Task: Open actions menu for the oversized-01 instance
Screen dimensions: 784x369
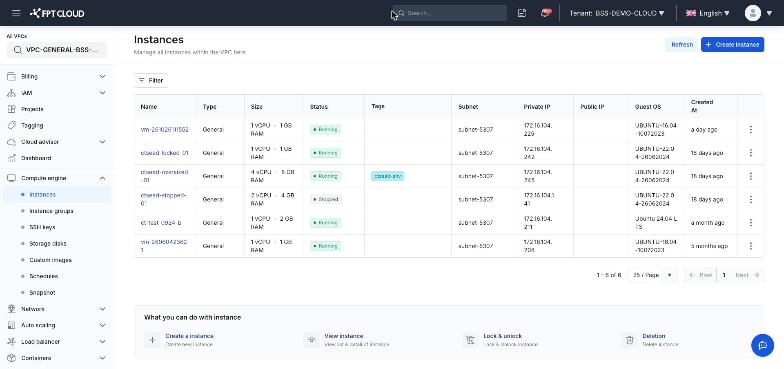Action: (750, 176)
